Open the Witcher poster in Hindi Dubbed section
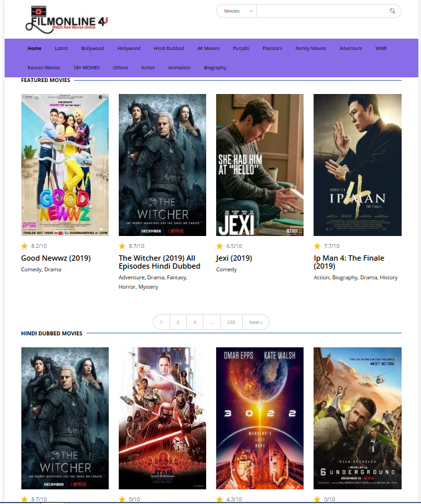 (65, 418)
